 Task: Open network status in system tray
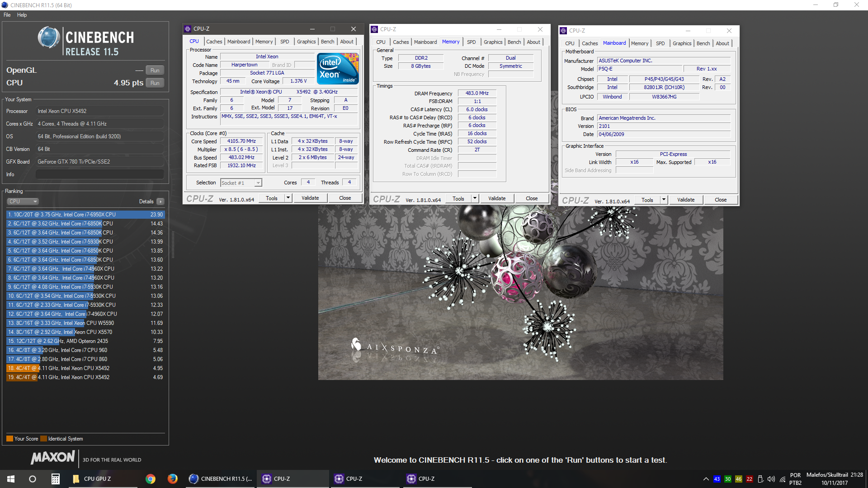(783, 479)
